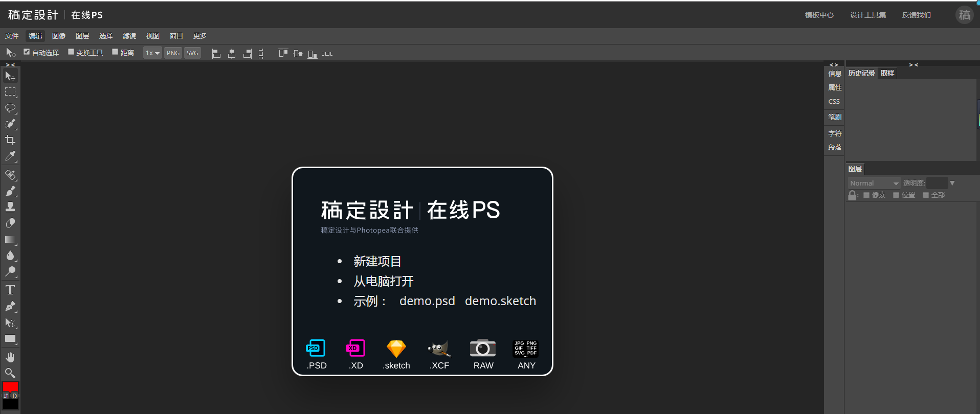Select the Move tool in left toolbar
Viewport: 980px width, 414px height.
(10, 76)
